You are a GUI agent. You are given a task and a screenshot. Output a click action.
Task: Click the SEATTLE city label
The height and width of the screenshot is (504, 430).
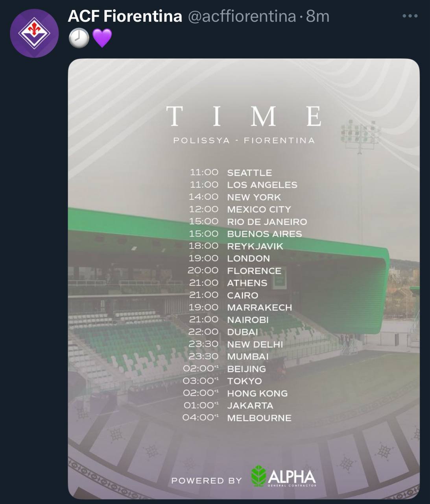(249, 173)
